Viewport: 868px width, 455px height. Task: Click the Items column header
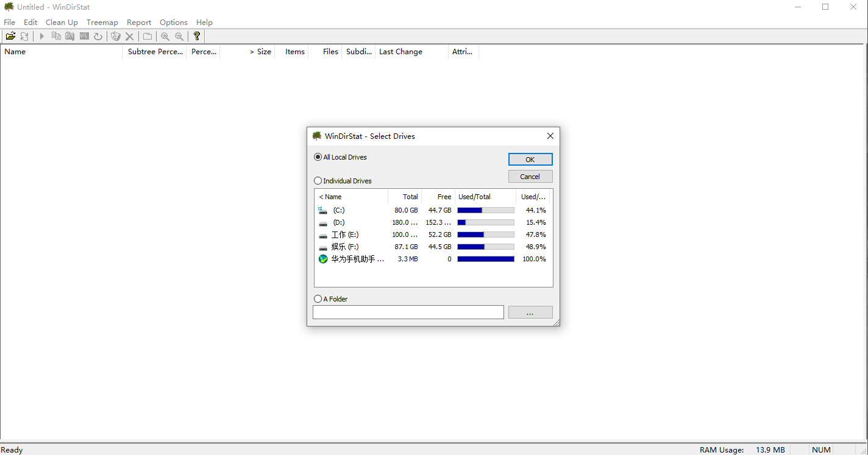tap(292, 52)
